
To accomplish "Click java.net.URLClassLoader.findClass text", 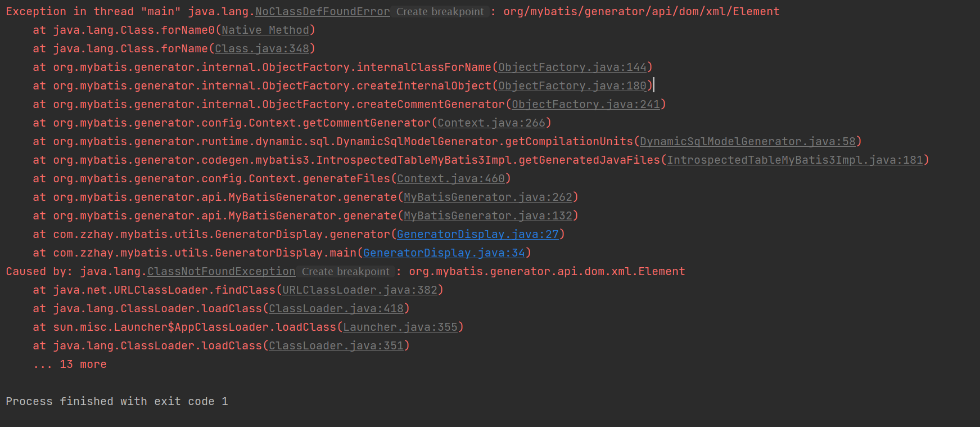I will tap(164, 290).
